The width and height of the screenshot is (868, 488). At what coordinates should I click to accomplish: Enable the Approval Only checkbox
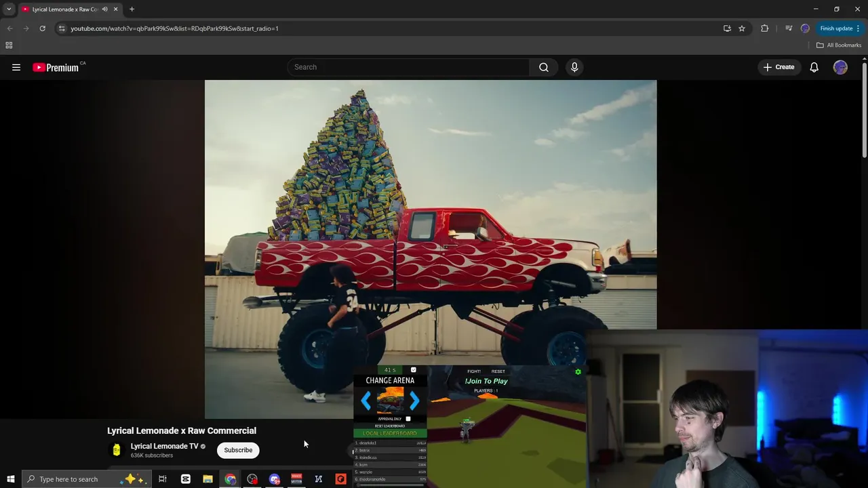[x=408, y=419]
